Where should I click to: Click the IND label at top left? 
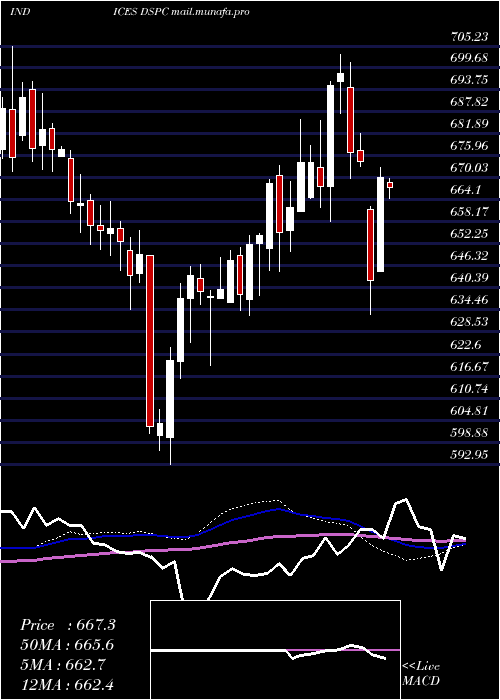tap(20, 12)
